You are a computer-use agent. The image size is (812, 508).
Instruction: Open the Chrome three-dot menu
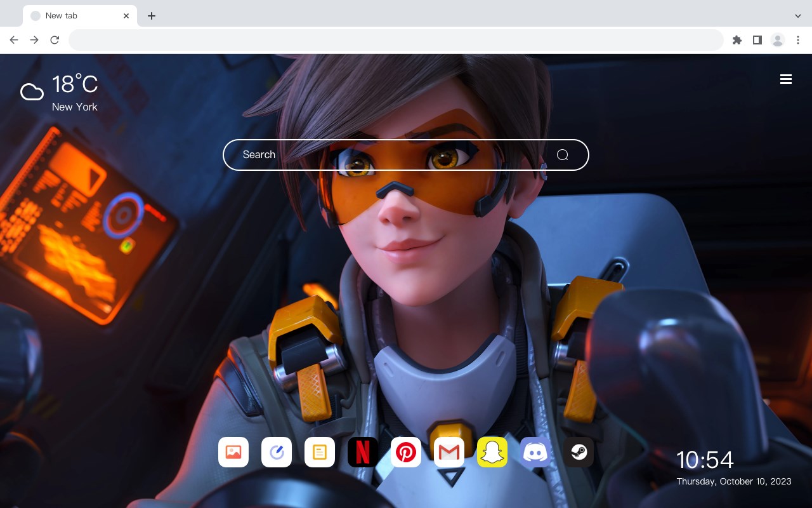(x=798, y=40)
